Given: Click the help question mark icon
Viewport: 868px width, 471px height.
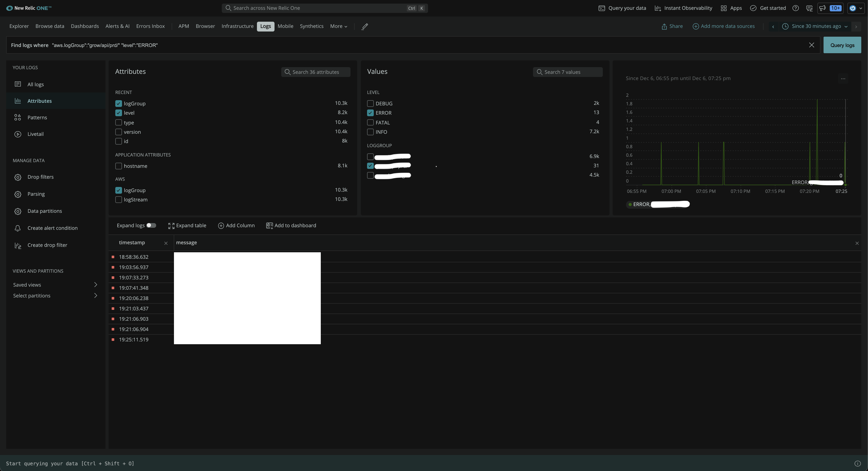Looking at the screenshot, I should click(796, 8).
